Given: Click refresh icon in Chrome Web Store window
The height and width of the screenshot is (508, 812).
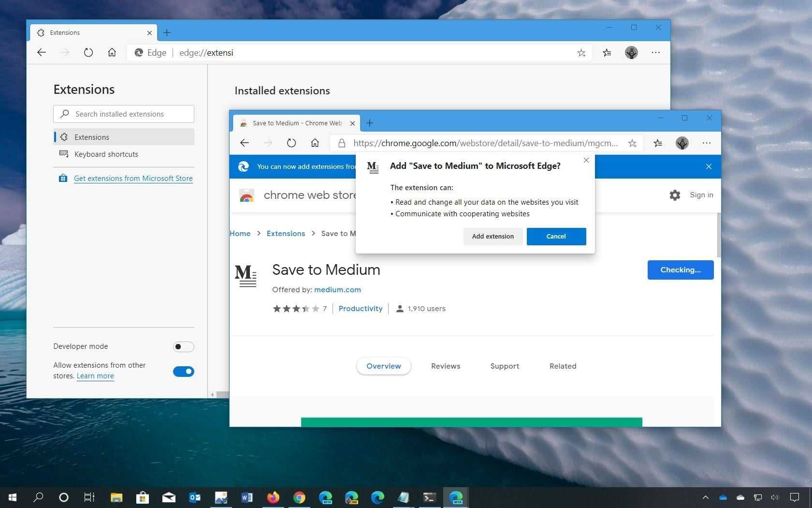Looking at the screenshot, I should click(291, 143).
